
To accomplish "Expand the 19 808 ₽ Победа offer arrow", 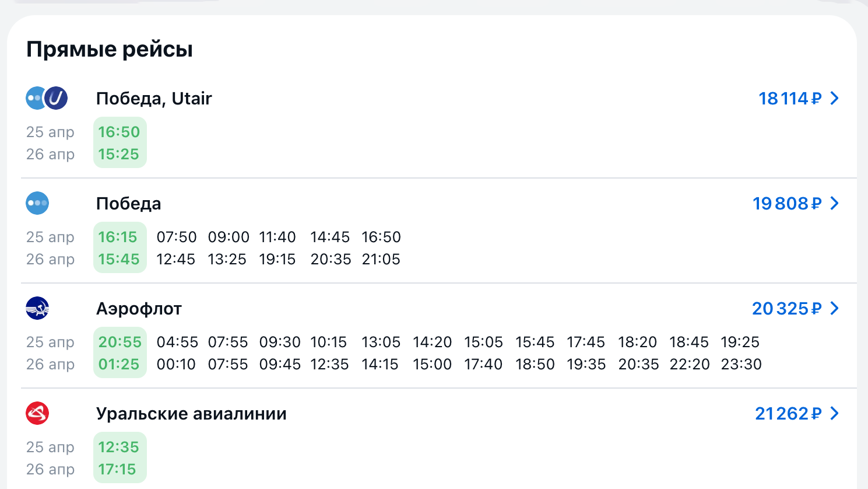I will coord(835,203).
